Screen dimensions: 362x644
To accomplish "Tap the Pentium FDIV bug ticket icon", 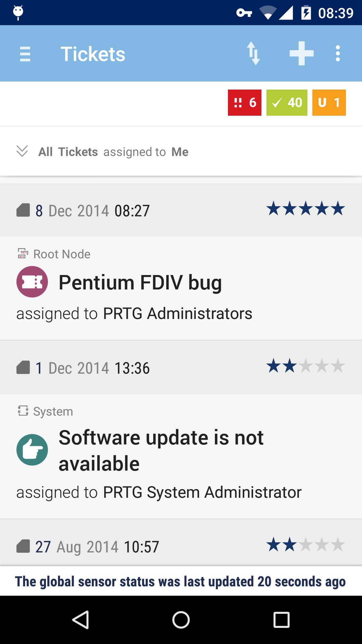I will [x=32, y=282].
